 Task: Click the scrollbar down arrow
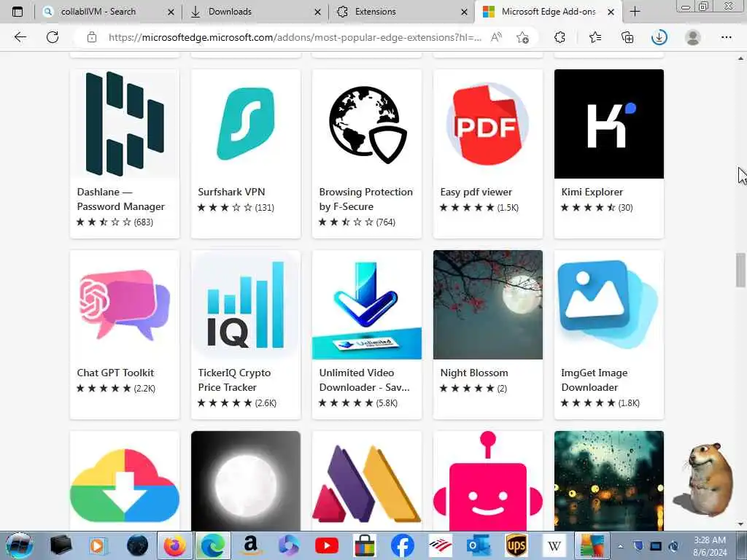(x=740, y=524)
